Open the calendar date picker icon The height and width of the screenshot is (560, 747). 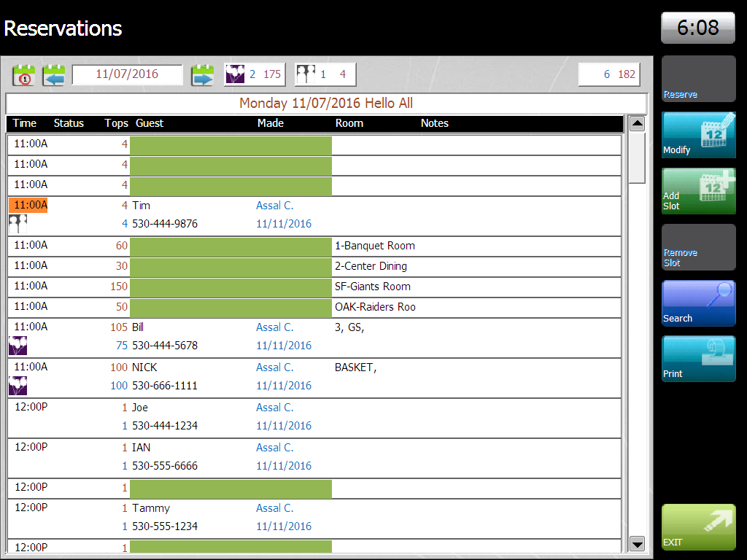(24, 75)
